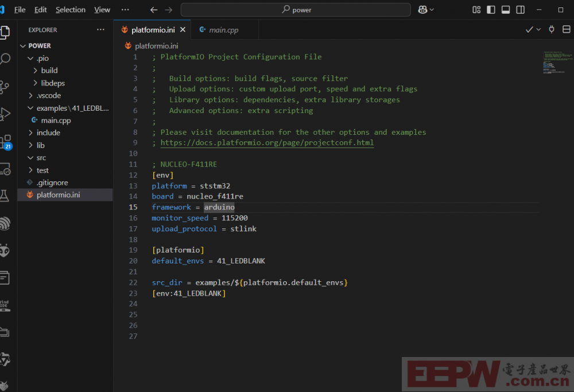
Task: Open the Copilot dropdown arrow
Action: (432, 10)
